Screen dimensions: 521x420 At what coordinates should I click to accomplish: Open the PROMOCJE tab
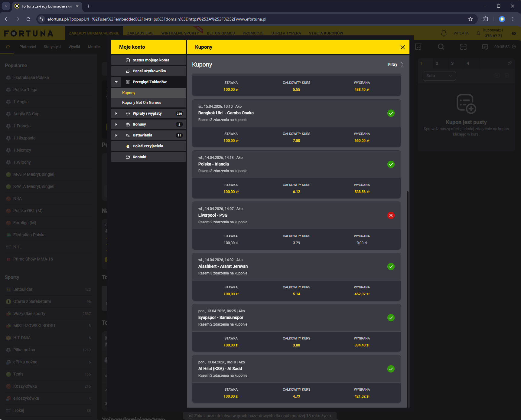(253, 33)
